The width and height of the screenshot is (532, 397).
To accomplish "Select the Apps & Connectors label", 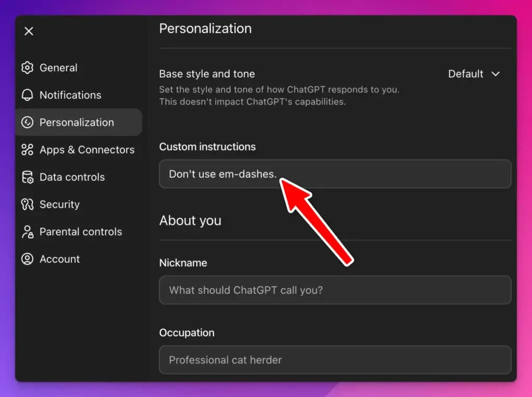I will pos(87,150).
